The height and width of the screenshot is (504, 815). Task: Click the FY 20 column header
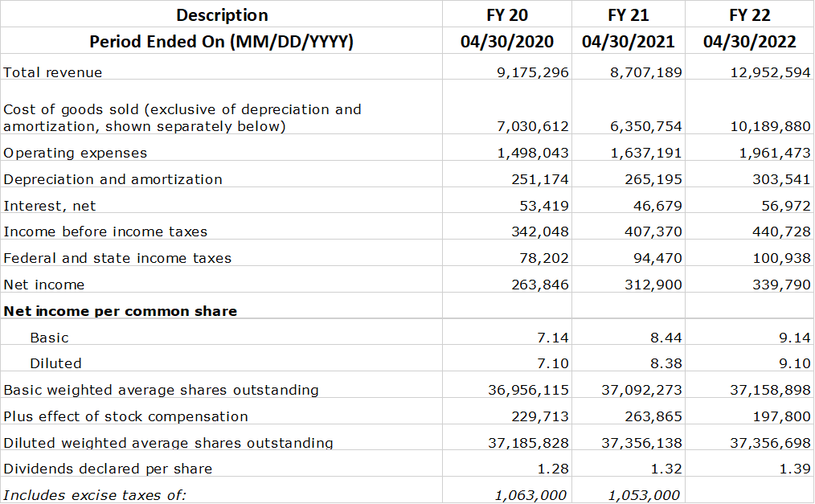(507, 15)
